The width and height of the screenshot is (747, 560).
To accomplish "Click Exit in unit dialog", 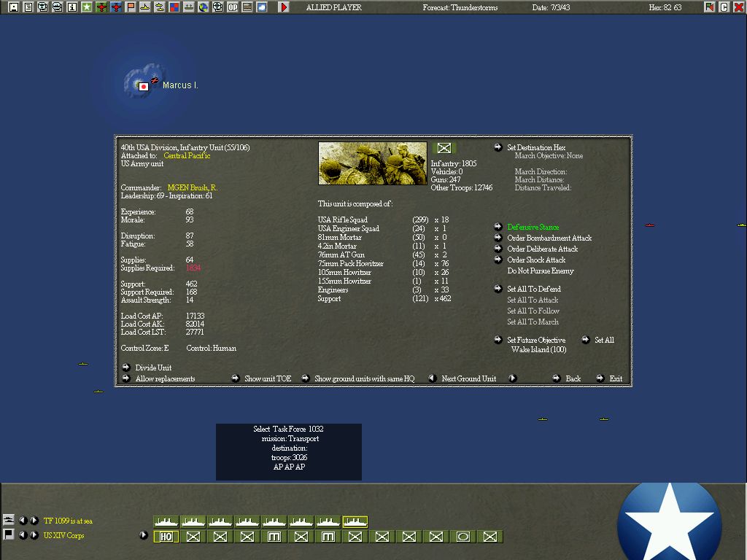I will coord(616,378).
